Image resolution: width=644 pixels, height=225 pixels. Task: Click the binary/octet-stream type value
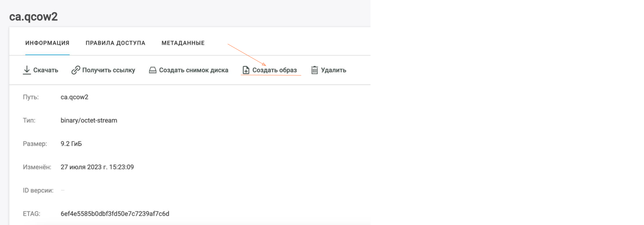pos(89,120)
